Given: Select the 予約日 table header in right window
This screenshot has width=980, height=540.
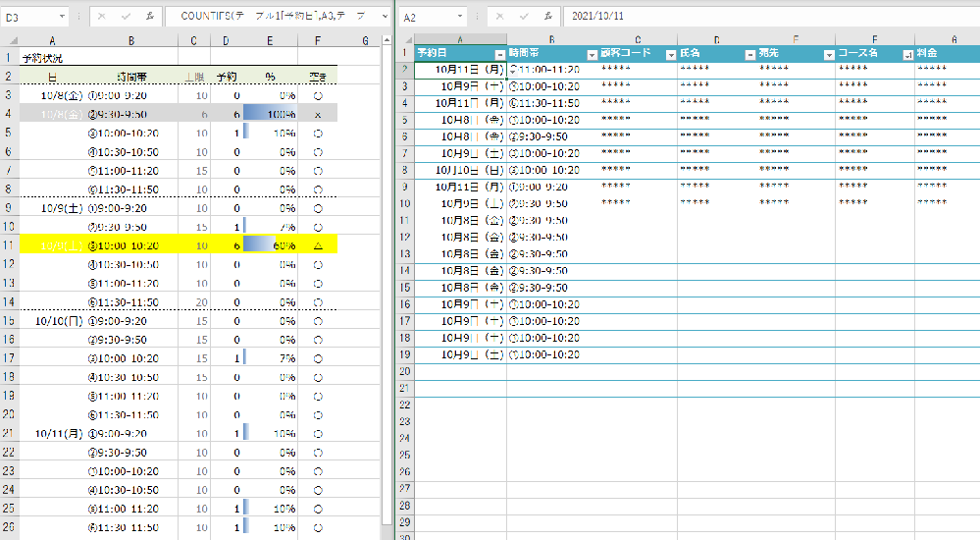Looking at the screenshot, I should [460, 53].
